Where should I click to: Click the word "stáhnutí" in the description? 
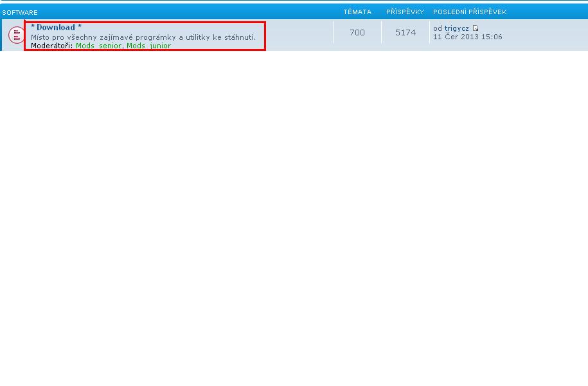coord(239,37)
